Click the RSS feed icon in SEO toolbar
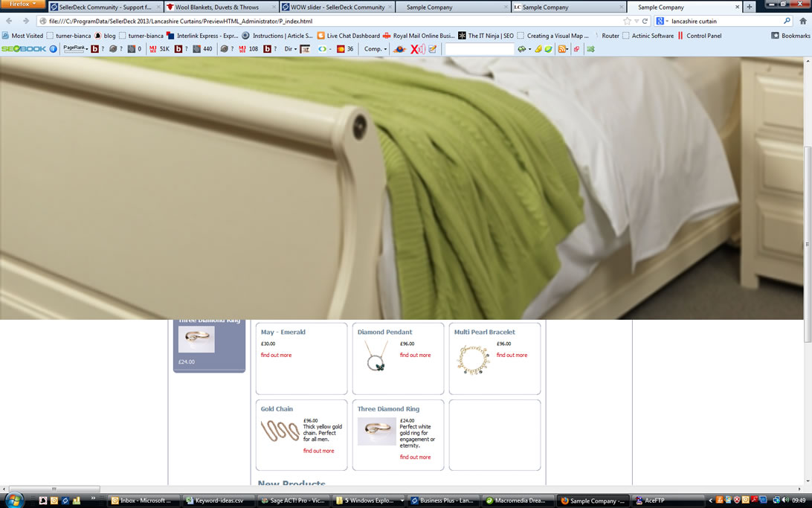This screenshot has width=812, height=508. tap(562, 49)
